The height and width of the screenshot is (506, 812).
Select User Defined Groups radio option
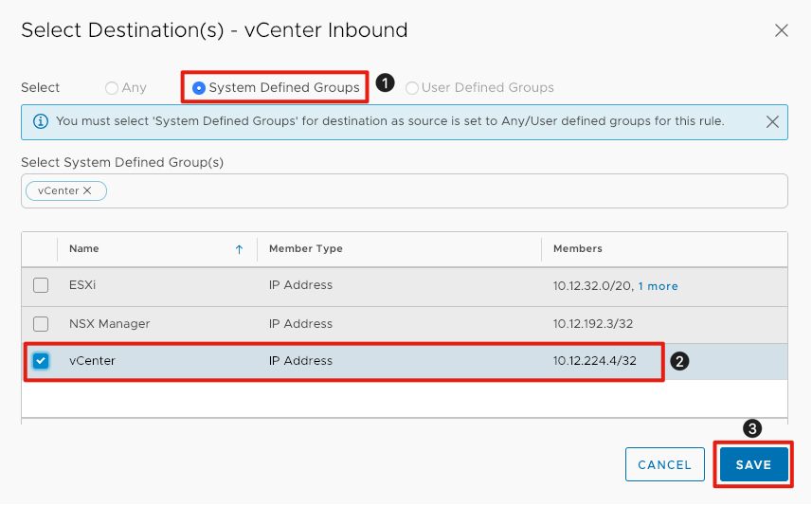[x=412, y=88]
